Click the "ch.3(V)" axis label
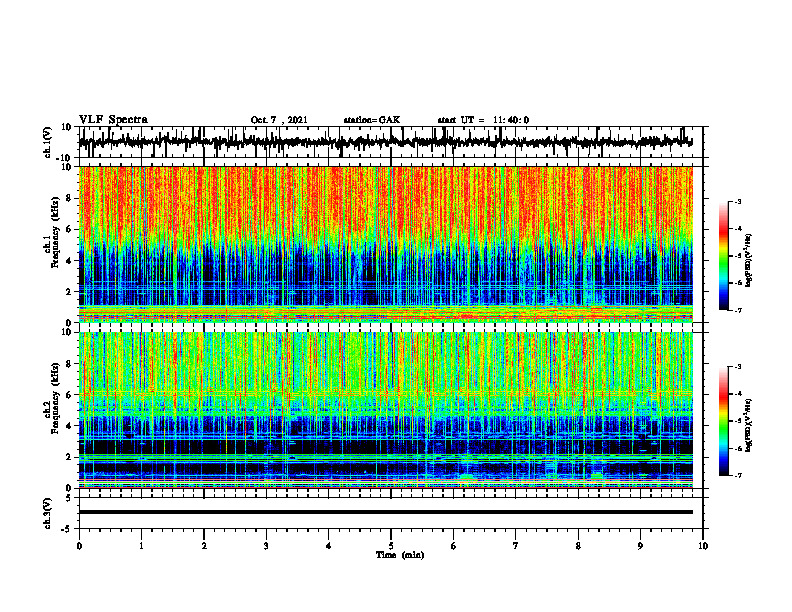The height and width of the screenshot is (612, 792). click(48, 513)
